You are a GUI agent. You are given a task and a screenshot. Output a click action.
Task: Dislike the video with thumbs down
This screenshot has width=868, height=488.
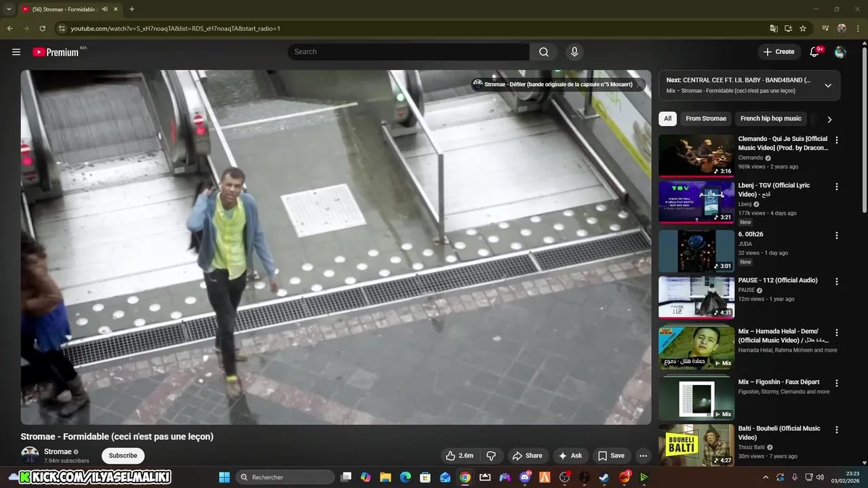[x=491, y=455]
